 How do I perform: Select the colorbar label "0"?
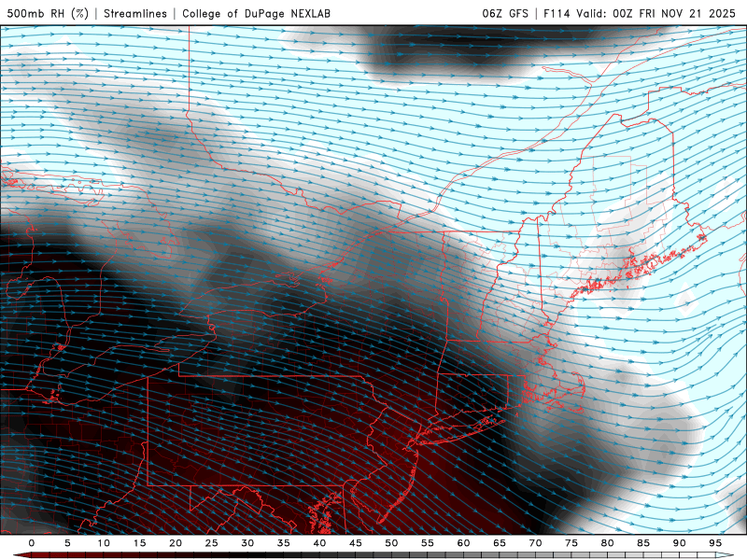pyautogui.click(x=32, y=543)
